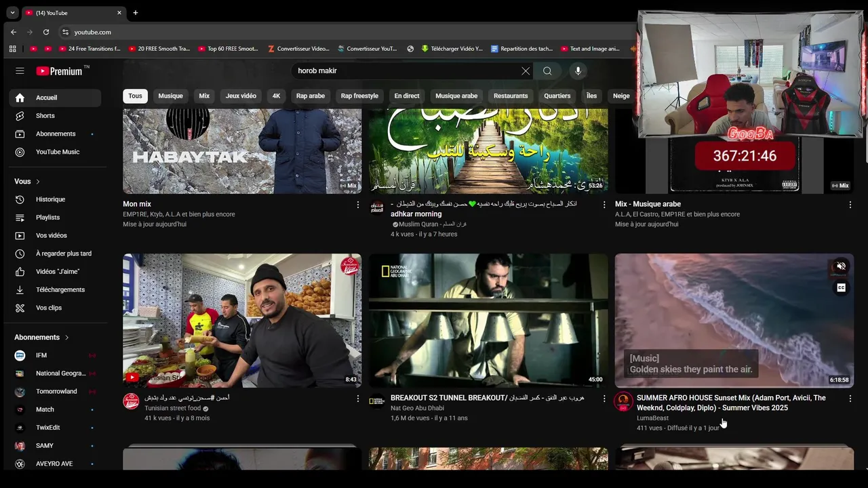
Task: Open the SUMMER AFRO HOUSE Sunset Mix title
Action: pyautogui.click(x=731, y=403)
